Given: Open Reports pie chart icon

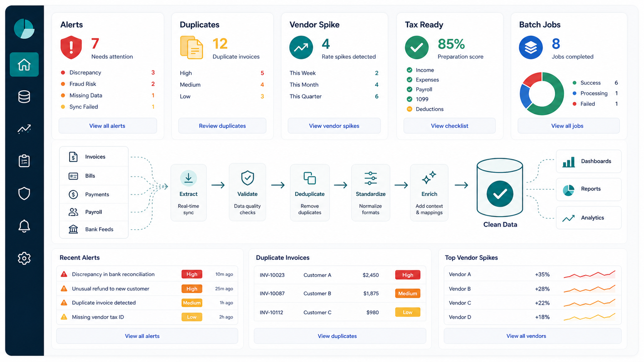Looking at the screenshot, I should [569, 190].
